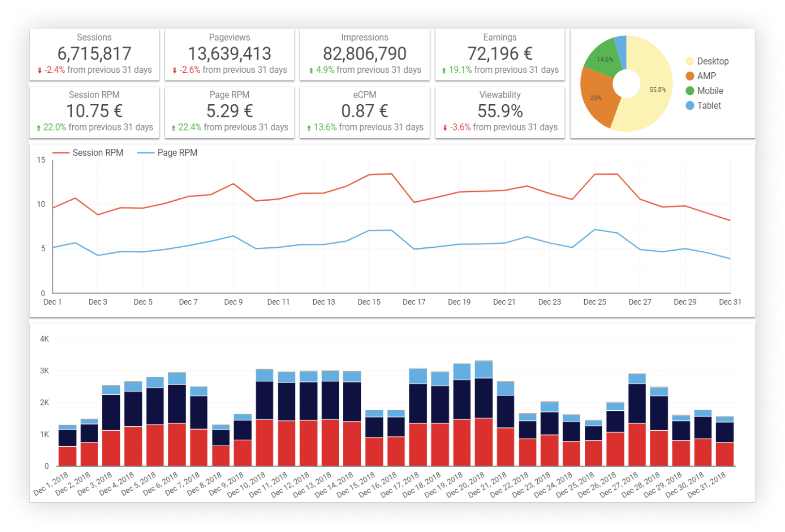Click the yellow Desktop legend dot
Image resolution: width=785 pixels, height=532 pixels.
pos(689,61)
